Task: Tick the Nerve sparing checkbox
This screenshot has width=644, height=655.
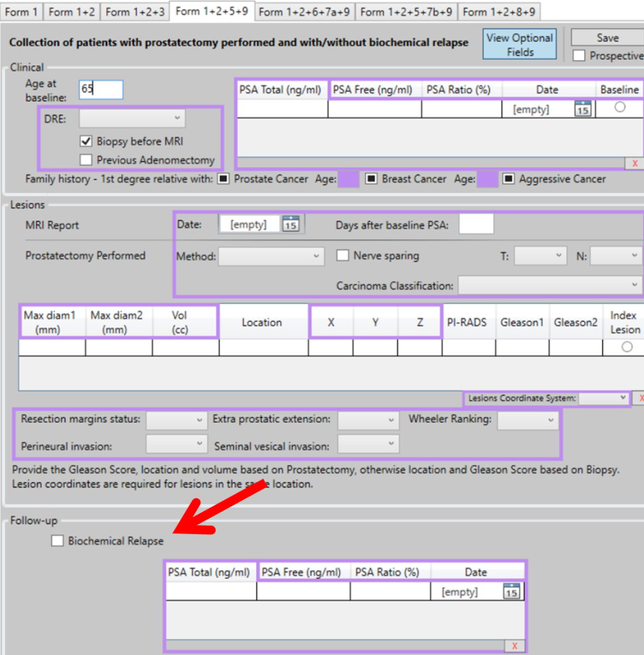Action: pyautogui.click(x=343, y=256)
